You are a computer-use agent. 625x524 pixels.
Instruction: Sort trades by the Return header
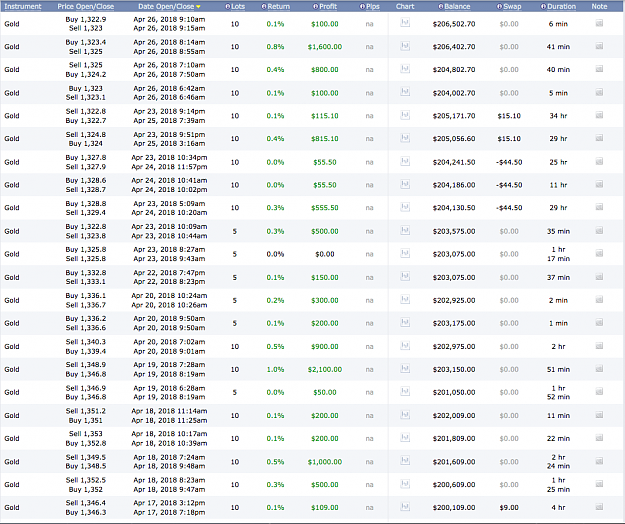pyautogui.click(x=279, y=6)
